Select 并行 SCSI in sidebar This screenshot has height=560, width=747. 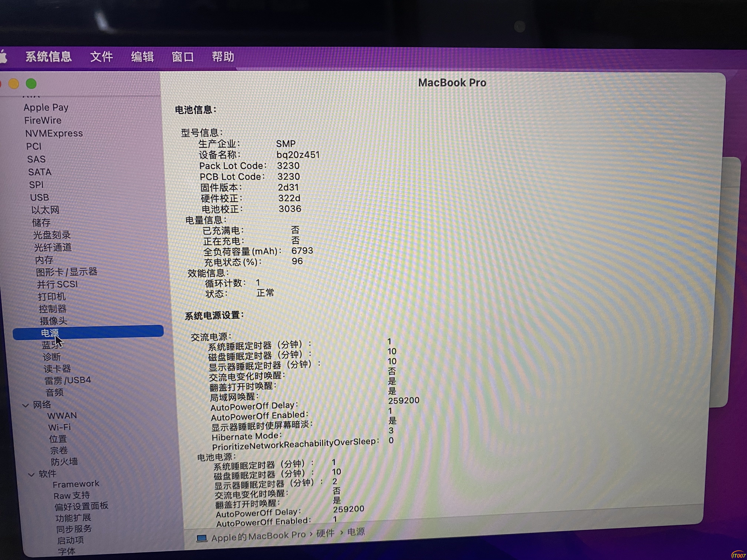[x=57, y=284]
